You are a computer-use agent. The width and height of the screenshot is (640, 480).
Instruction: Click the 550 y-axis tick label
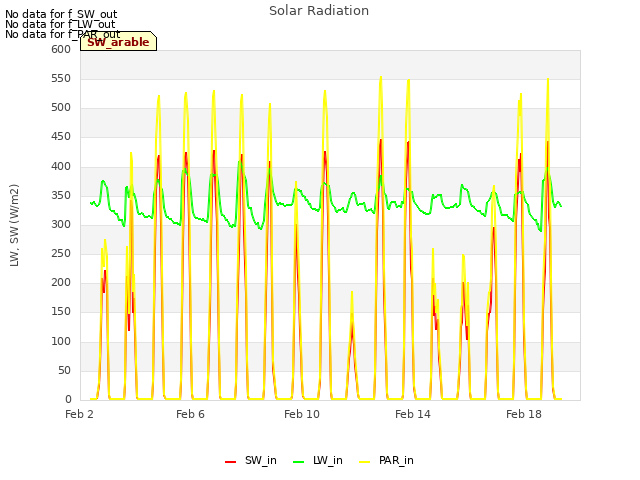[61, 78]
